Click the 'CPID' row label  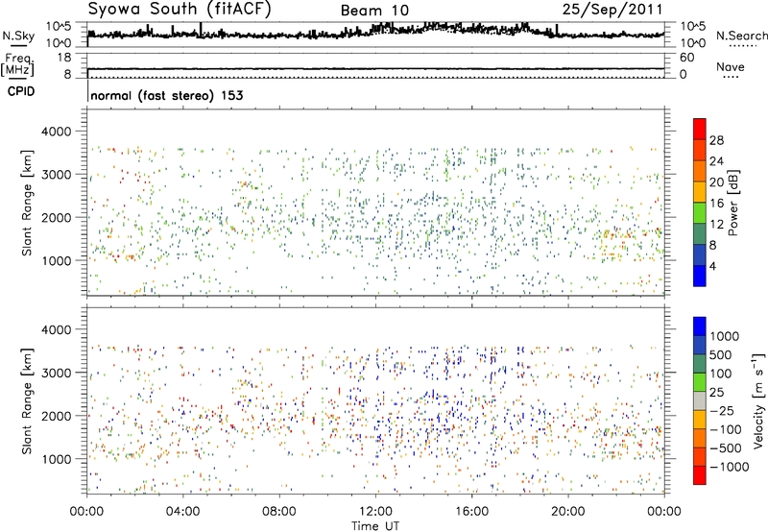20,91
